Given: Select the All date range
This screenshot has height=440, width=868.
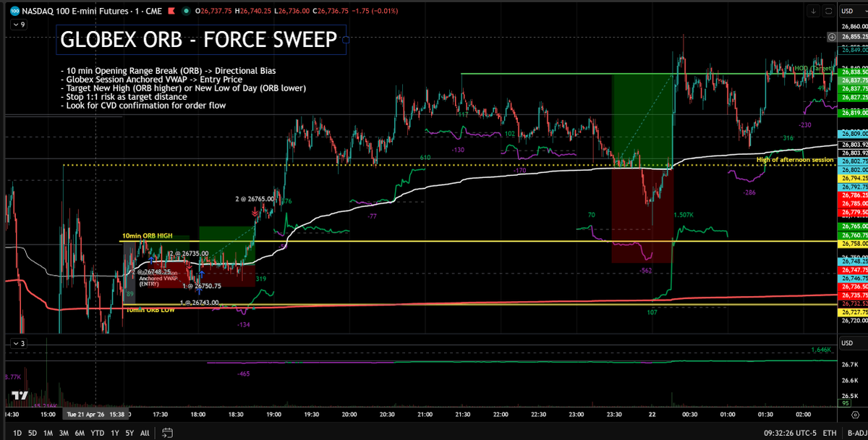Looking at the screenshot, I should [x=145, y=433].
